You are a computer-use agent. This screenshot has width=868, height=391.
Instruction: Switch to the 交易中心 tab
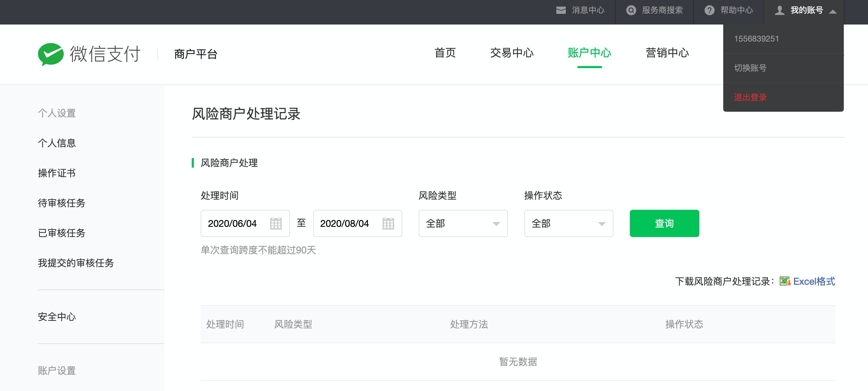[x=512, y=53]
